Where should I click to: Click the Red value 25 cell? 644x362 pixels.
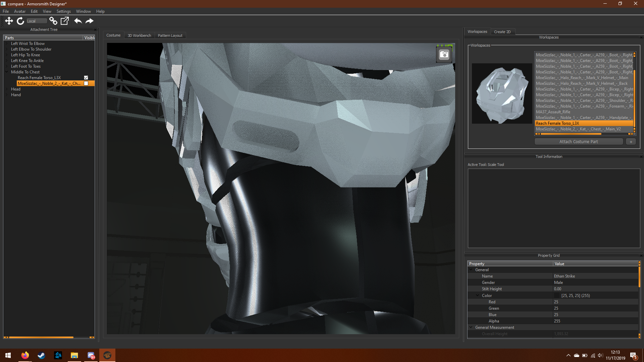(x=596, y=302)
